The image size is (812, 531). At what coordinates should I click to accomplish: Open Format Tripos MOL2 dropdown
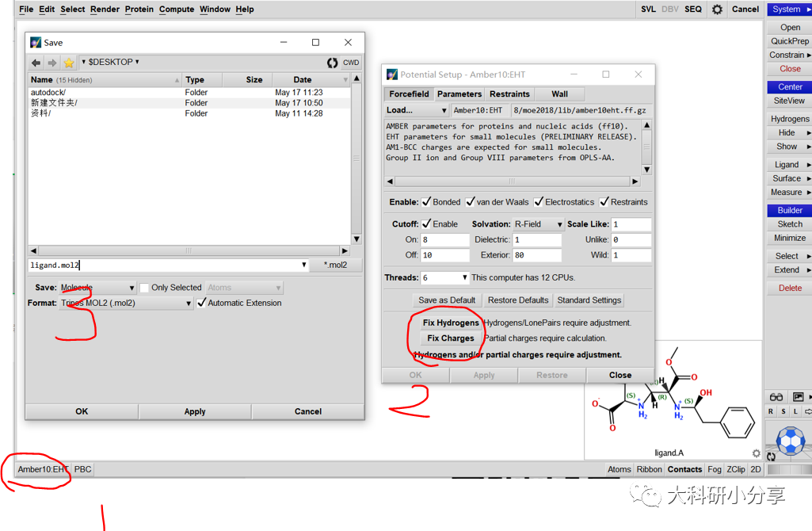[x=126, y=303]
